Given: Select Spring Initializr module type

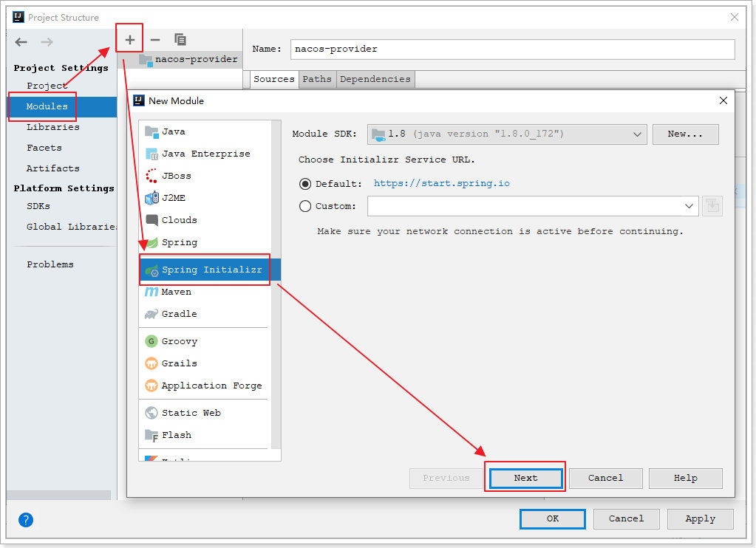Looking at the screenshot, I should 210,270.
